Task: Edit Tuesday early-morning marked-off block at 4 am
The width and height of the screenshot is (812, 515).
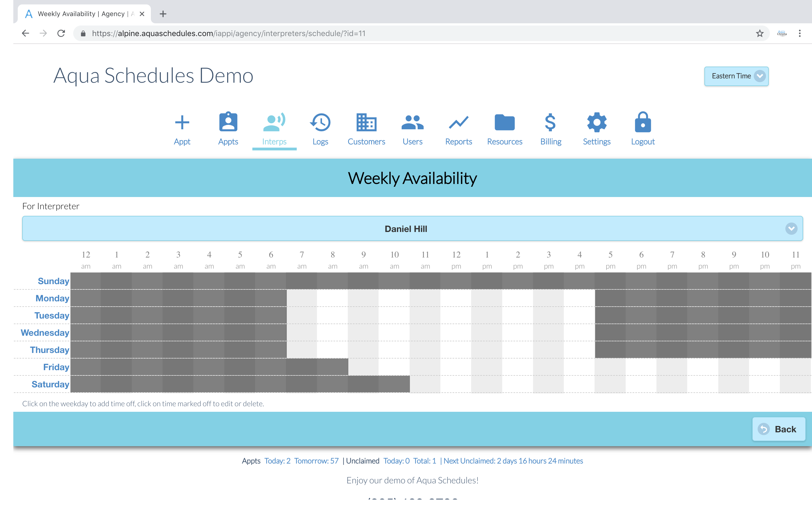Action: (209, 315)
